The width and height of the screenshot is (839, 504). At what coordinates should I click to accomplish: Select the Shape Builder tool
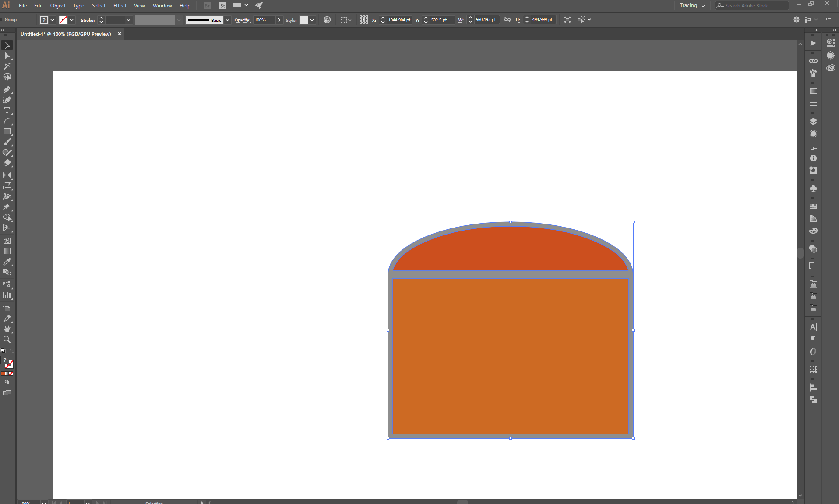point(7,217)
